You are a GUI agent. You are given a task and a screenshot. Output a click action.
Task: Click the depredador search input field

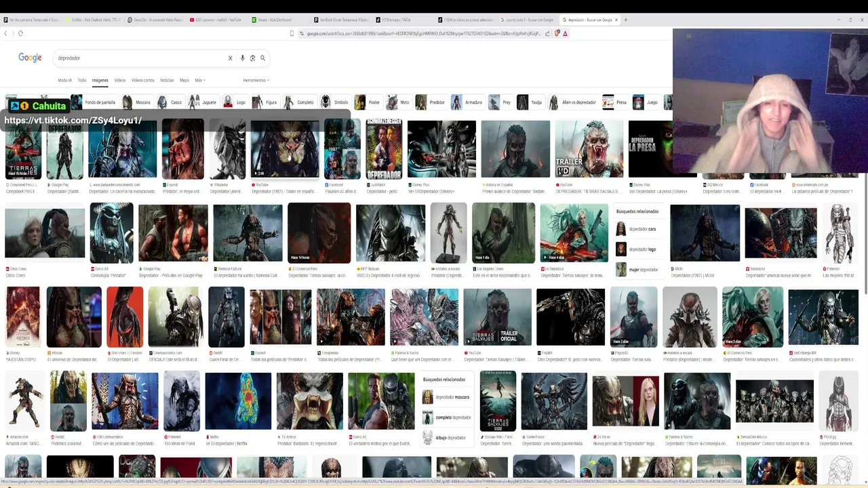[141, 58]
